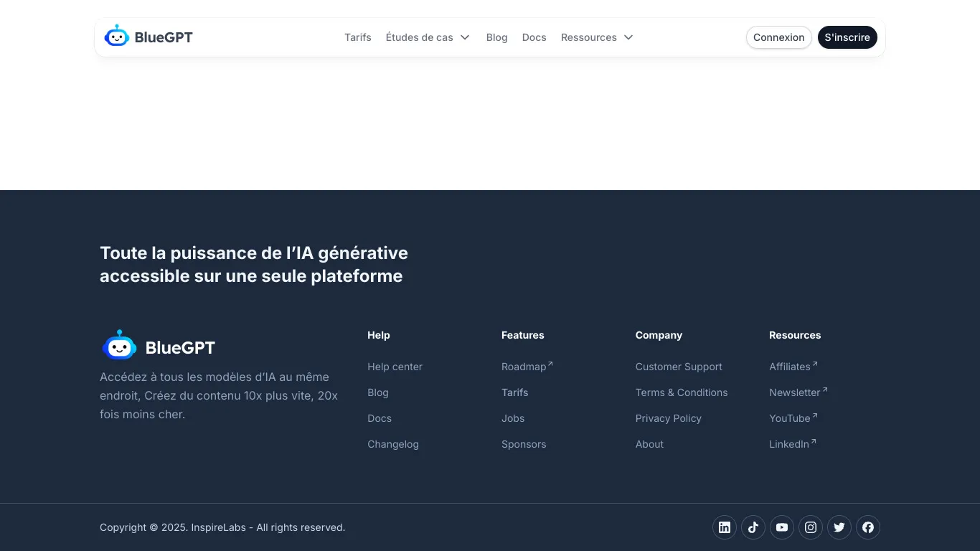Click the S'inscrire button
Viewport: 980px width, 551px height.
847,37
